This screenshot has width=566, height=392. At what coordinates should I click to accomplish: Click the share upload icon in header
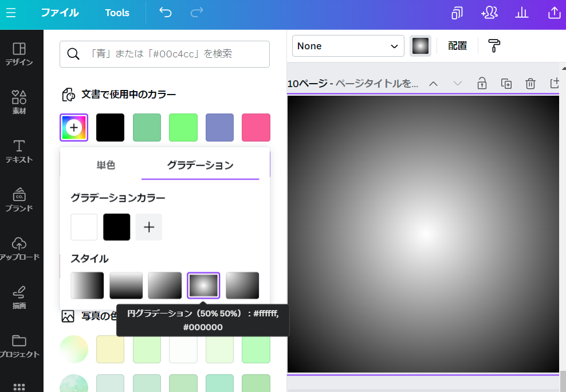(554, 13)
